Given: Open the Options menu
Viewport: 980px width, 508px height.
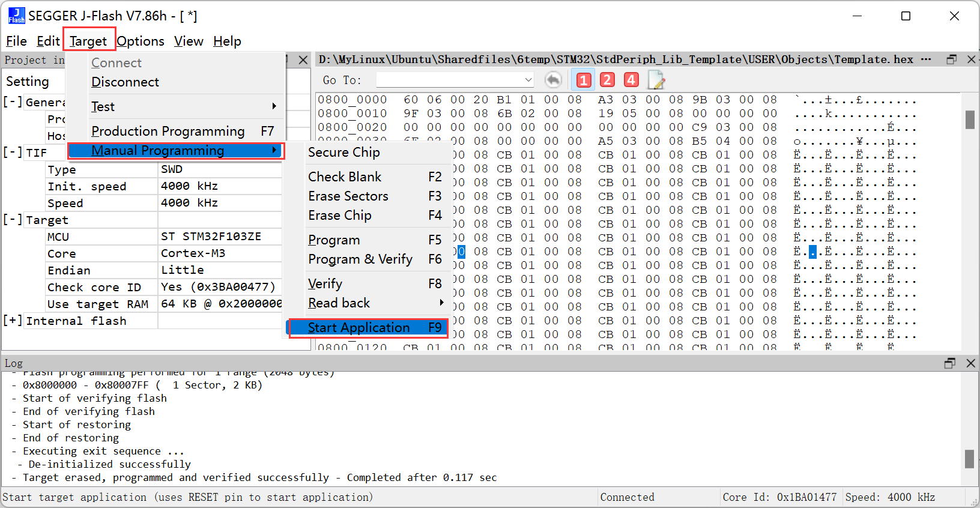Looking at the screenshot, I should coord(141,41).
